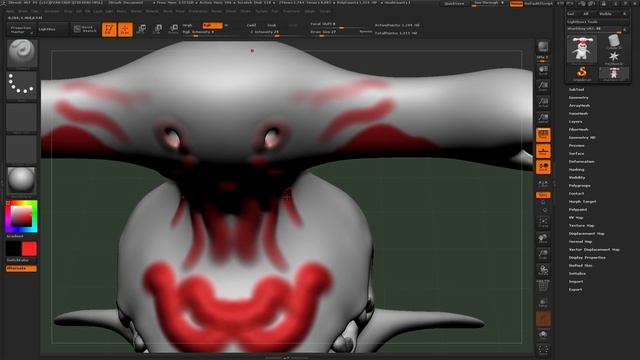Click the Rotate view button on right shelf
Screen dimensions: 640x360
543,270
